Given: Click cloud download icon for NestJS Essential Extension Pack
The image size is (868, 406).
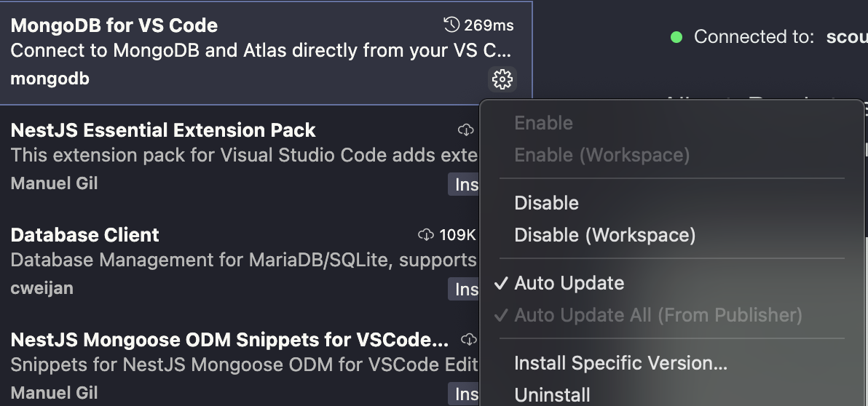Looking at the screenshot, I should [466, 130].
